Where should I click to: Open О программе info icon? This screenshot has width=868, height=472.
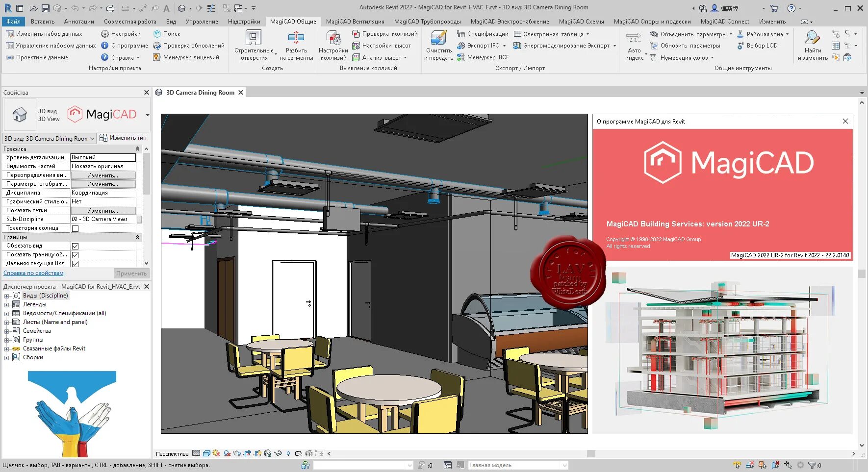coord(104,46)
